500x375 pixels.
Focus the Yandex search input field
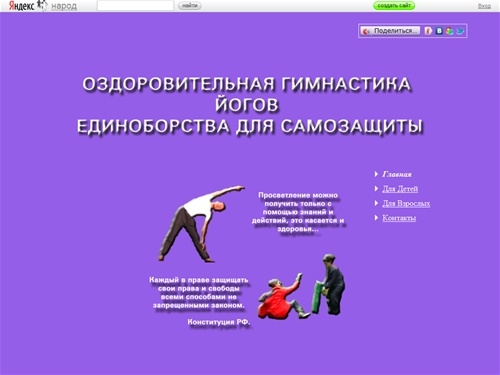pos(135,6)
